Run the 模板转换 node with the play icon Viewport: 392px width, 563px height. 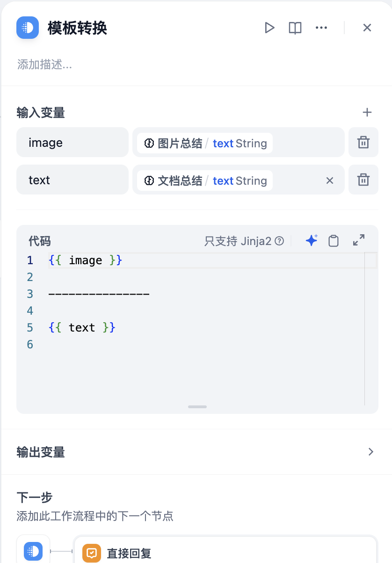click(x=270, y=28)
